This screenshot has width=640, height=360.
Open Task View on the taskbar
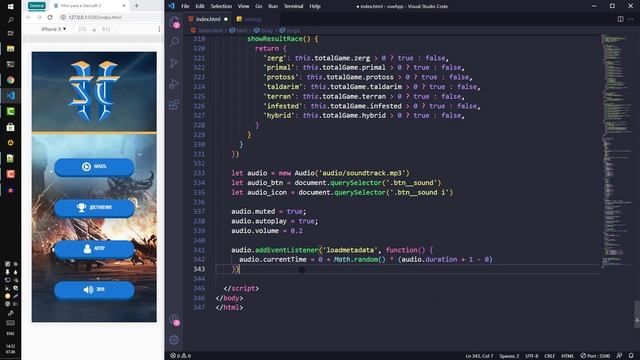(x=11, y=33)
